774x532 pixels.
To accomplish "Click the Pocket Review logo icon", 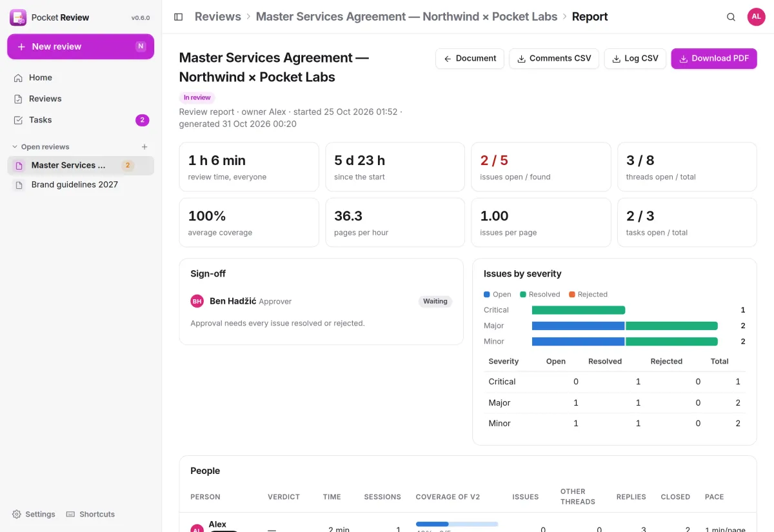I will pos(18,17).
